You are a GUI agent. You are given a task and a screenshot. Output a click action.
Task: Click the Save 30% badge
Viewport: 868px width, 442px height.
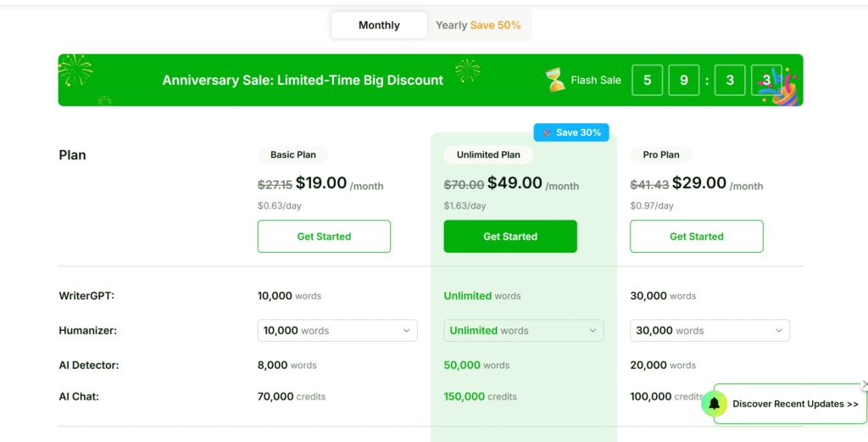(x=571, y=132)
